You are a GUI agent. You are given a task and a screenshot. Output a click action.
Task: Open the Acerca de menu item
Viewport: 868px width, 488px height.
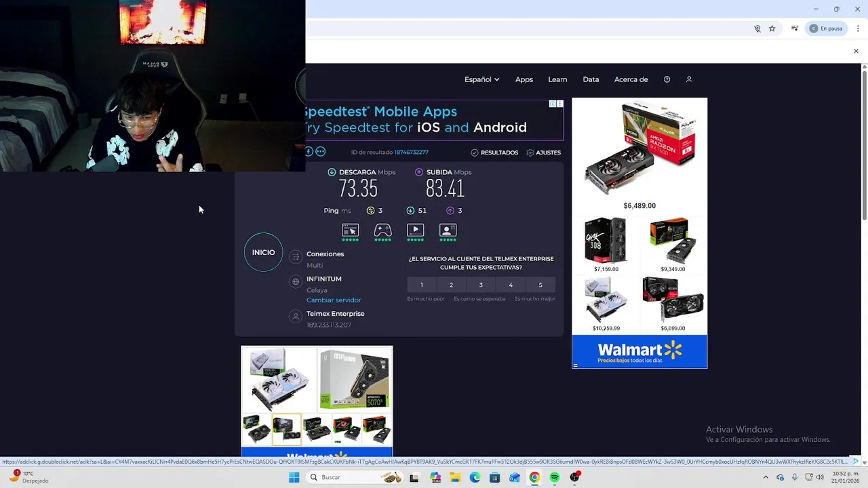(x=631, y=79)
